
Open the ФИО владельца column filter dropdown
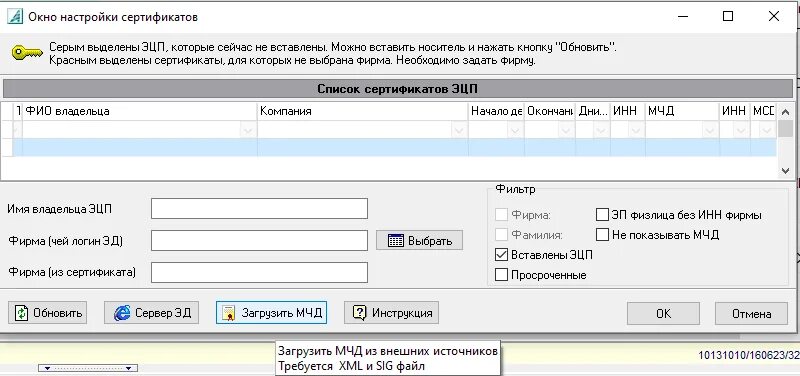(x=248, y=131)
